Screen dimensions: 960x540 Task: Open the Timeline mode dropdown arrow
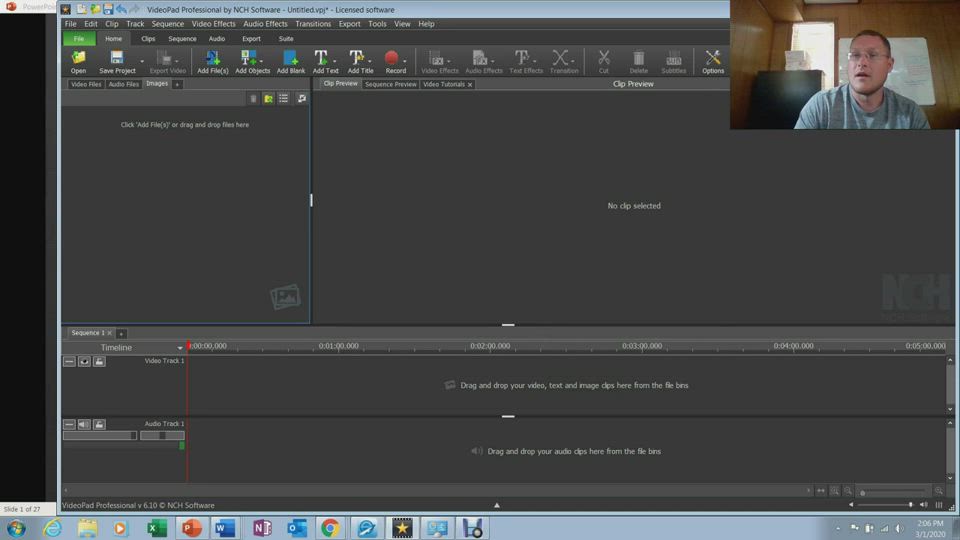pos(180,348)
